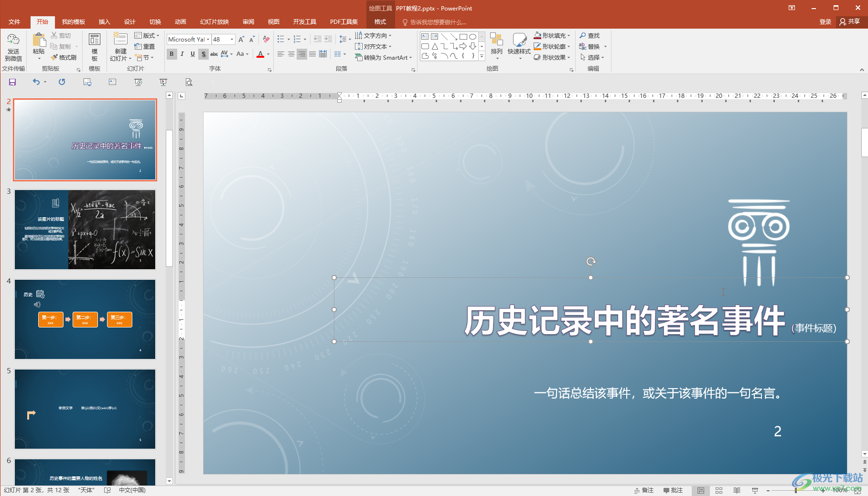868x496 pixels.
Task: Click the New Slide icon
Action: coord(120,39)
